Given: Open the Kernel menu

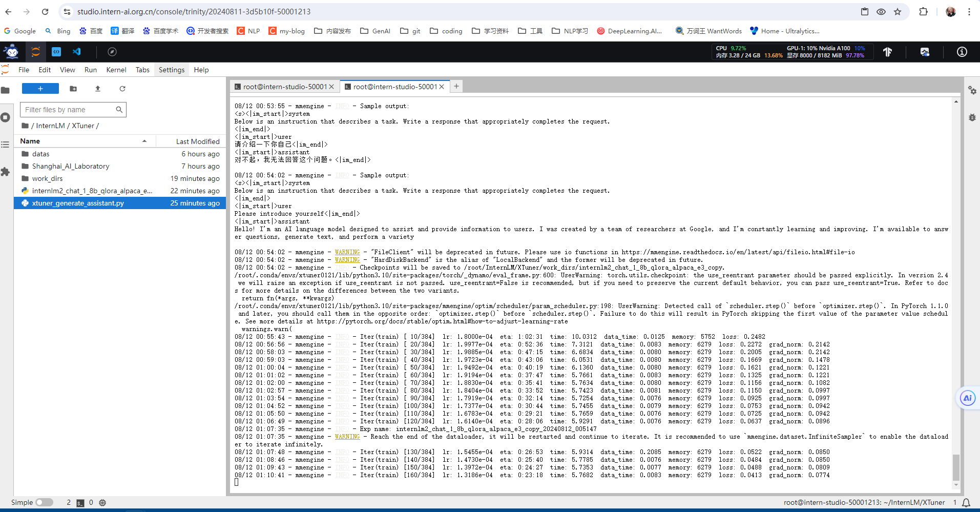Looking at the screenshot, I should click(116, 70).
